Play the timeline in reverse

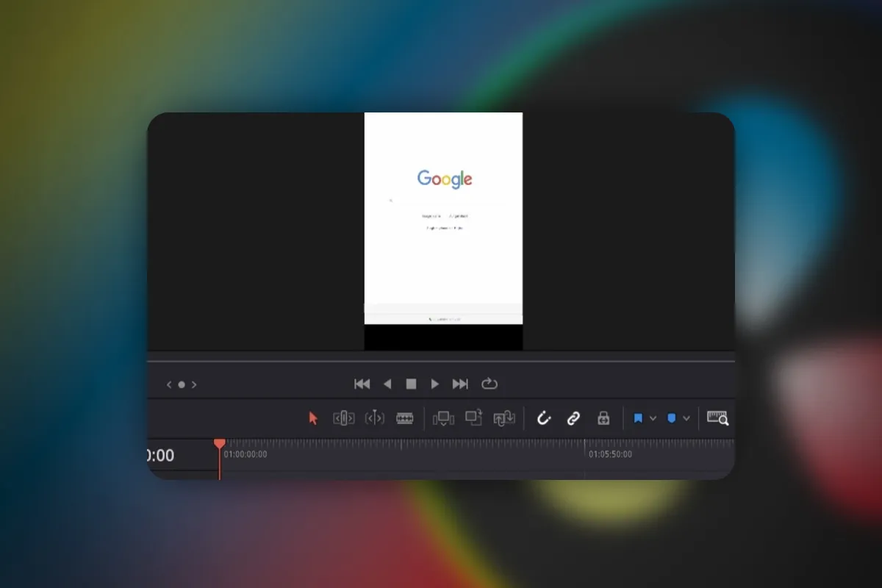tap(387, 384)
